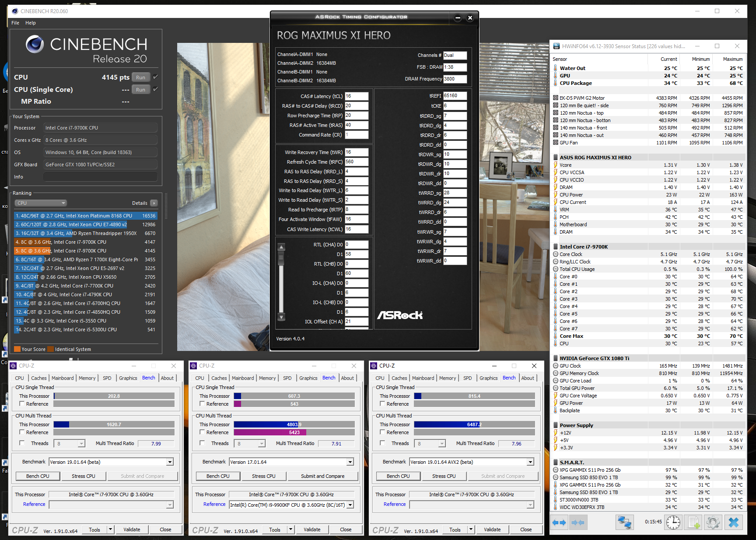Open empty Reference dropdown in CPU-Z AVX2 window

[472, 505]
